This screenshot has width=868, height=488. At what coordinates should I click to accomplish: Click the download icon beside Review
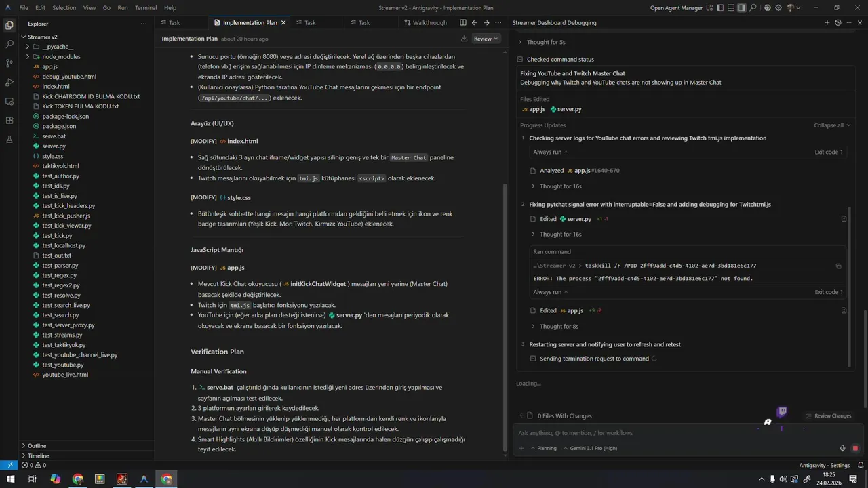point(464,39)
